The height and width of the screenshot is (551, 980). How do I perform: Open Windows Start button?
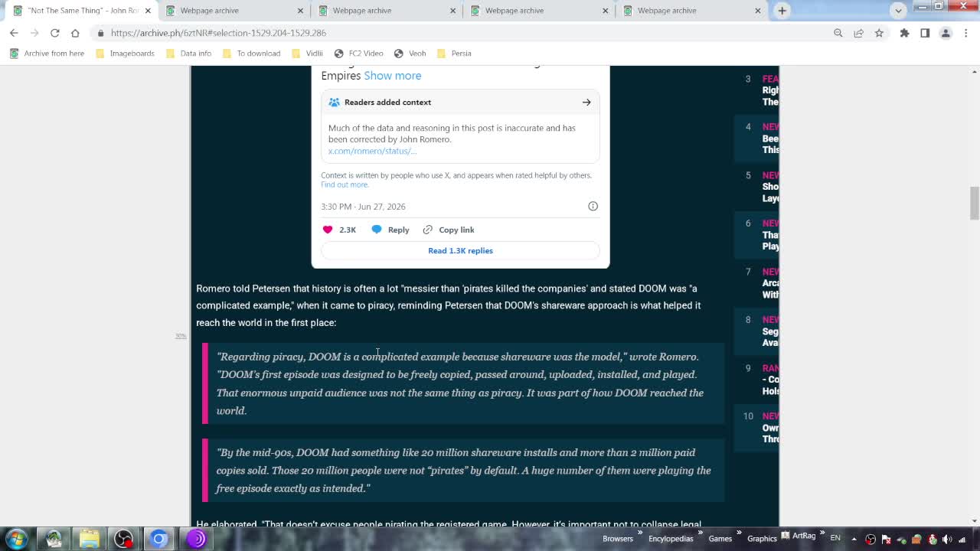pos(16,539)
